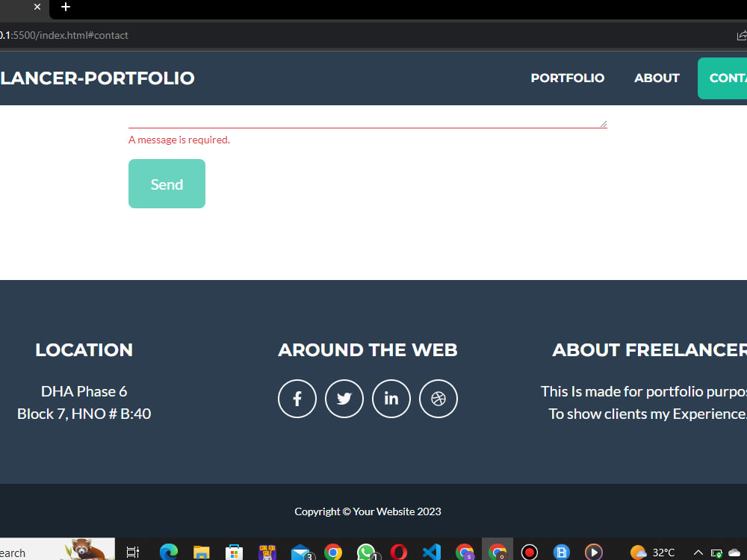Open the media player play icon

click(594, 552)
